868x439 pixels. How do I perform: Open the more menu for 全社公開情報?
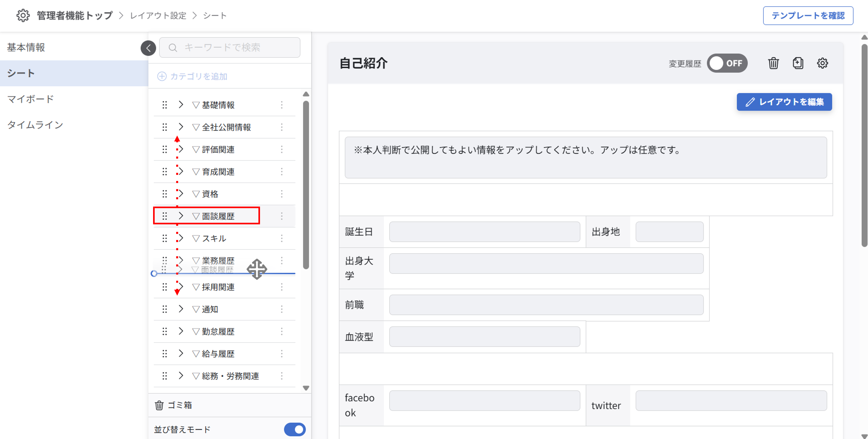(282, 127)
